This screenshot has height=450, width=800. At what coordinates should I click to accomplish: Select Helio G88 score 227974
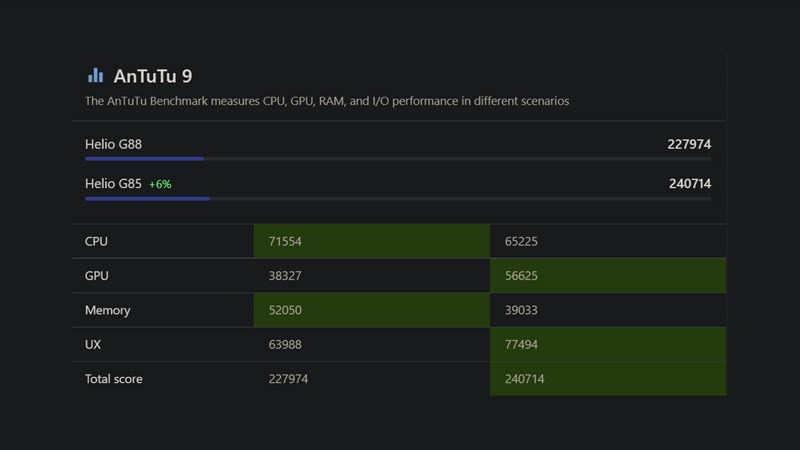tap(689, 144)
